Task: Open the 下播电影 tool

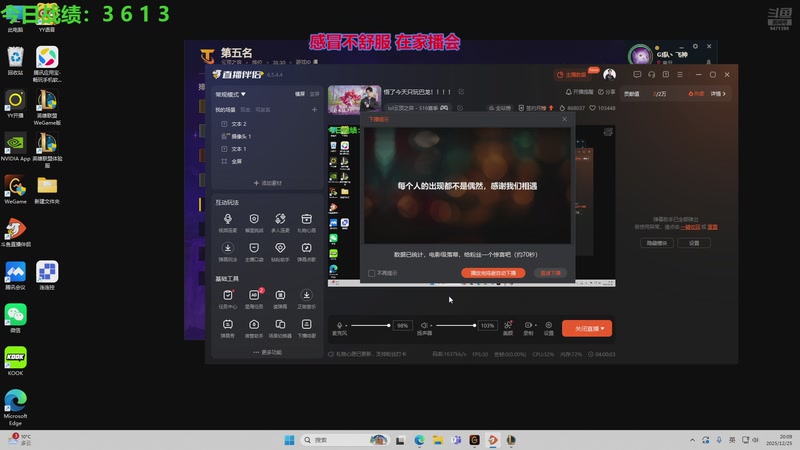Action: pos(306,328)
